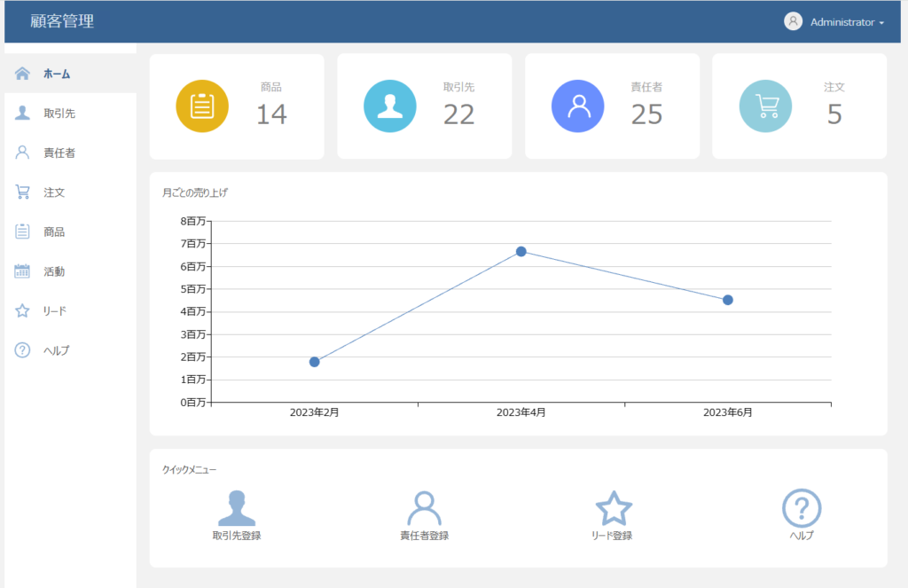The height and width of the screenshot is (588, 908).
Task: Open 注文 via the shopping cart sidebar icon
Action: (x=22, y=192)
